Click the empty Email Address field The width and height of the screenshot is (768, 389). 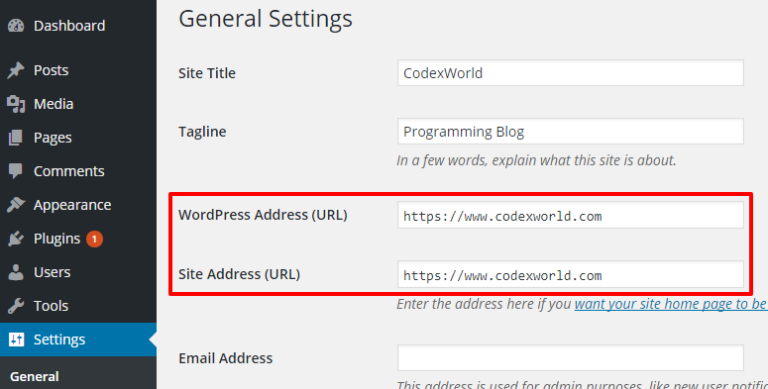[x=570, y=358]
